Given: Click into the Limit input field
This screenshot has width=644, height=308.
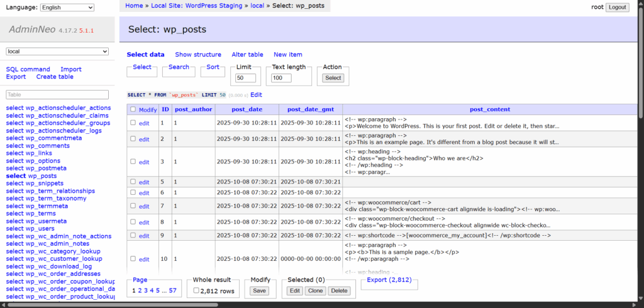Looking at the screenshot, I should [x=246, y=78].
